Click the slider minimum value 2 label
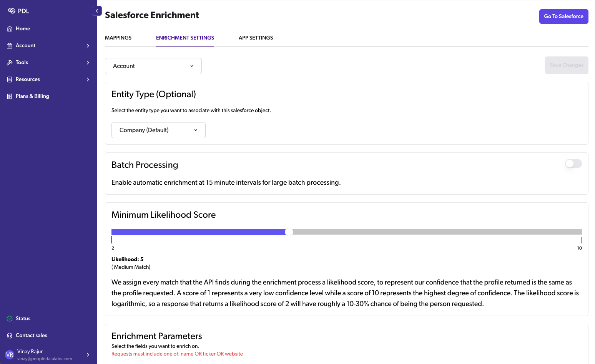The height and width of the screenshot is (364, 595). (x=113, y=248)
